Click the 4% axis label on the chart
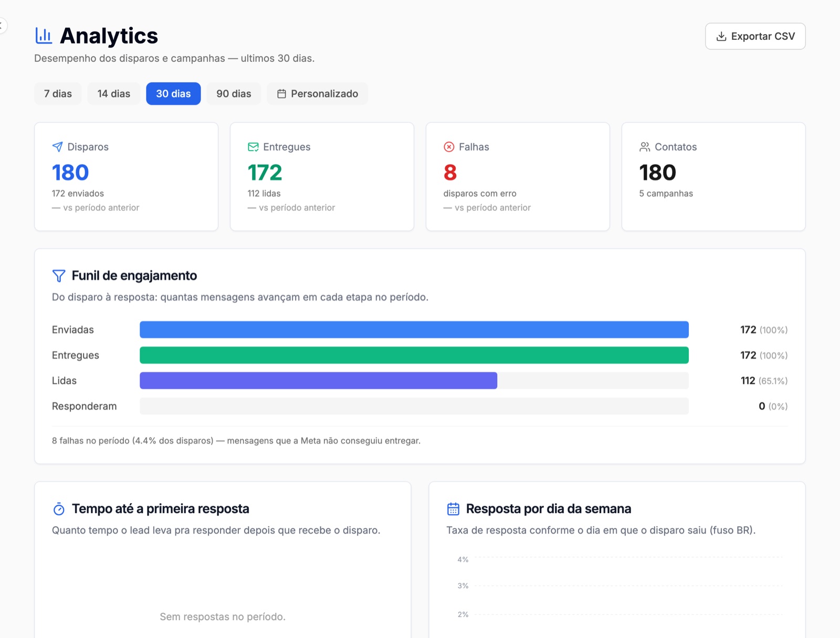 463,559
